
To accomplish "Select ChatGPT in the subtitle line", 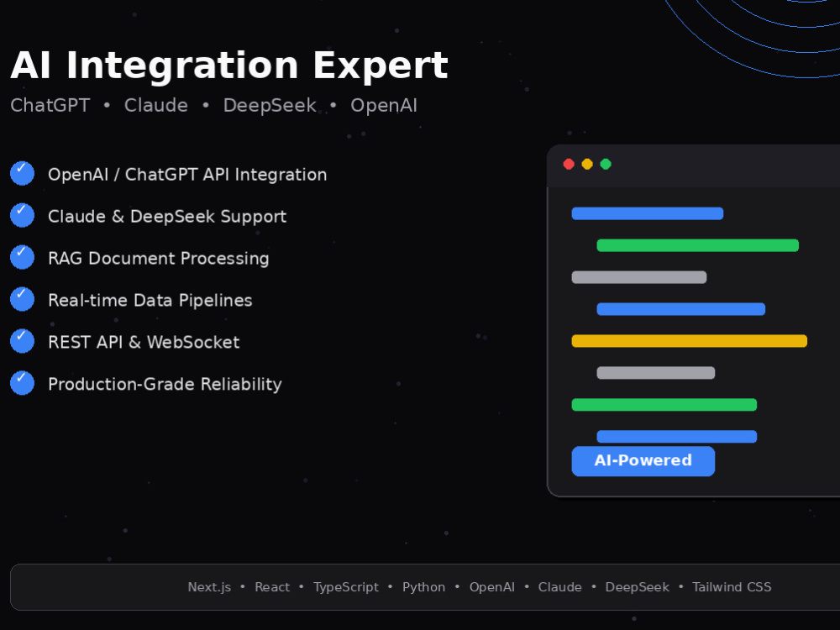I will coord(50,106).
